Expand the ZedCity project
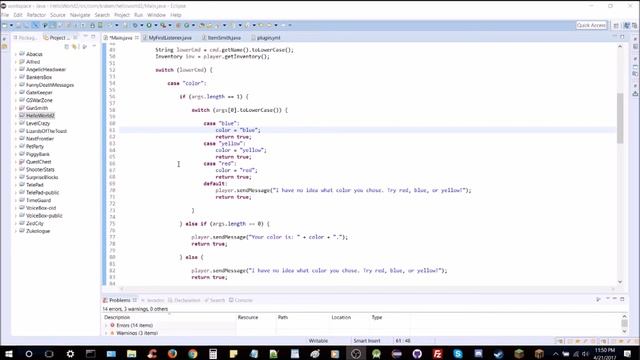This screenshot has width=640, height=360. pyautogui.click(x=16, y=223)
